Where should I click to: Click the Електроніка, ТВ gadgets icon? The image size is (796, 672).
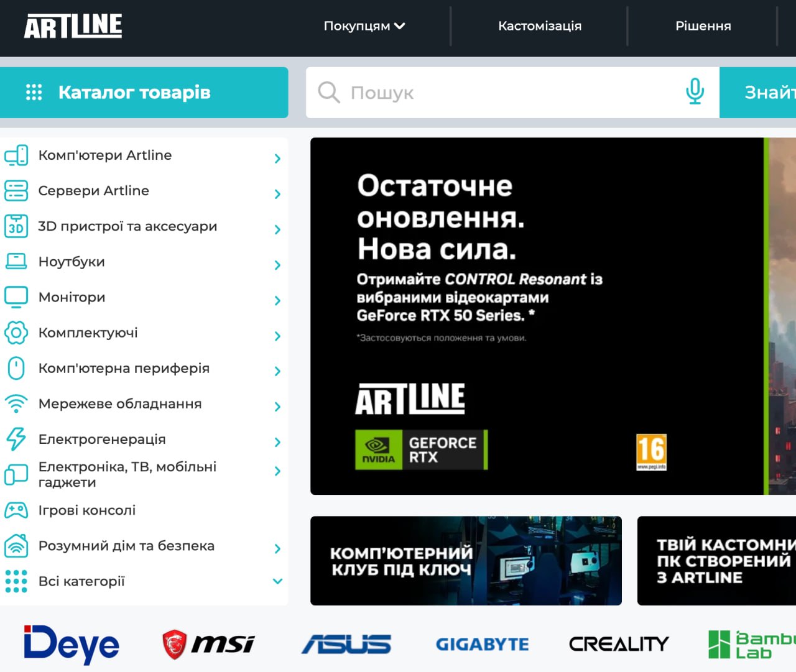pyautogui.click(x=16, y=474)
